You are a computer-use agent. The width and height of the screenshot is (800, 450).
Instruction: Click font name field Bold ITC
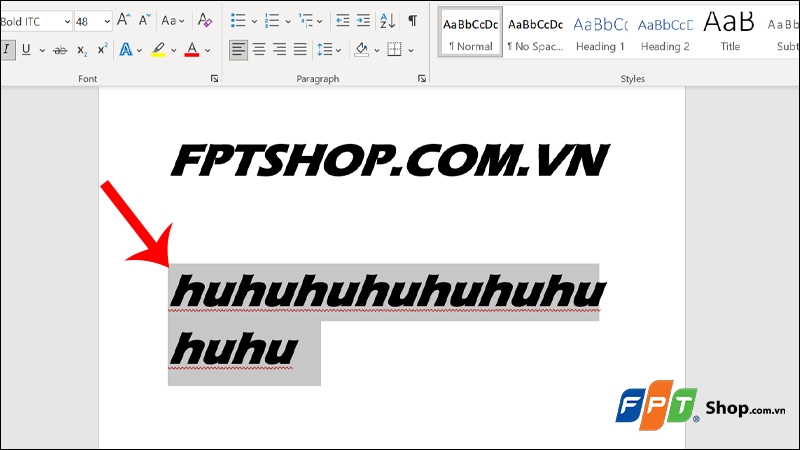pyautogui.click(x=31, y=21)
